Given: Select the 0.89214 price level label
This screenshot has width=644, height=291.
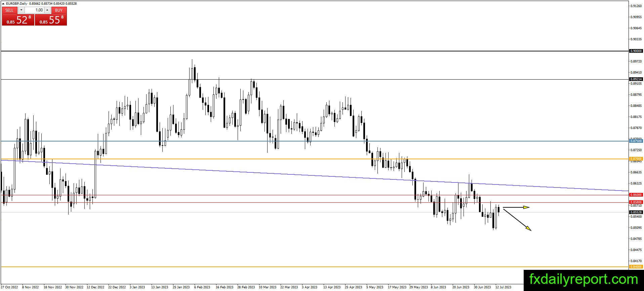Looking at the screenshot, I should pyautogui.click(x=636, y=79).
